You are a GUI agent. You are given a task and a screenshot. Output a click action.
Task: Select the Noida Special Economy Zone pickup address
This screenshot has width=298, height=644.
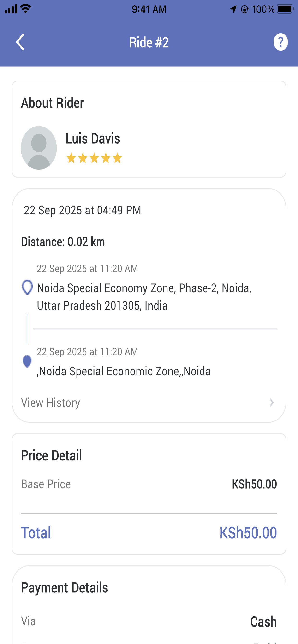(x=144, y=297)
